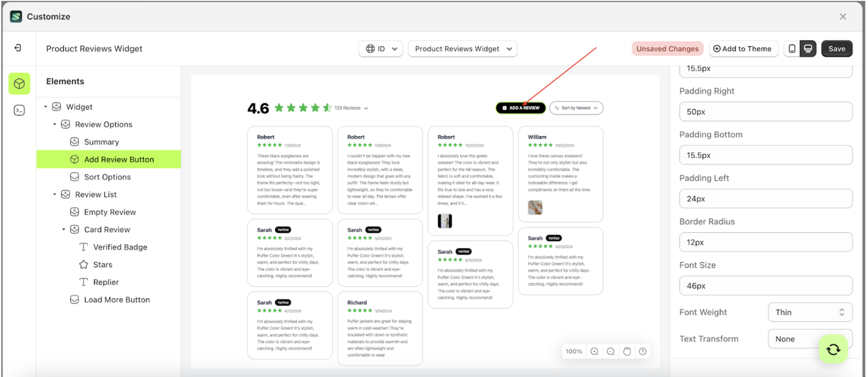Click the Replier tree item label
868x377 pixels.
coord(106,282)
